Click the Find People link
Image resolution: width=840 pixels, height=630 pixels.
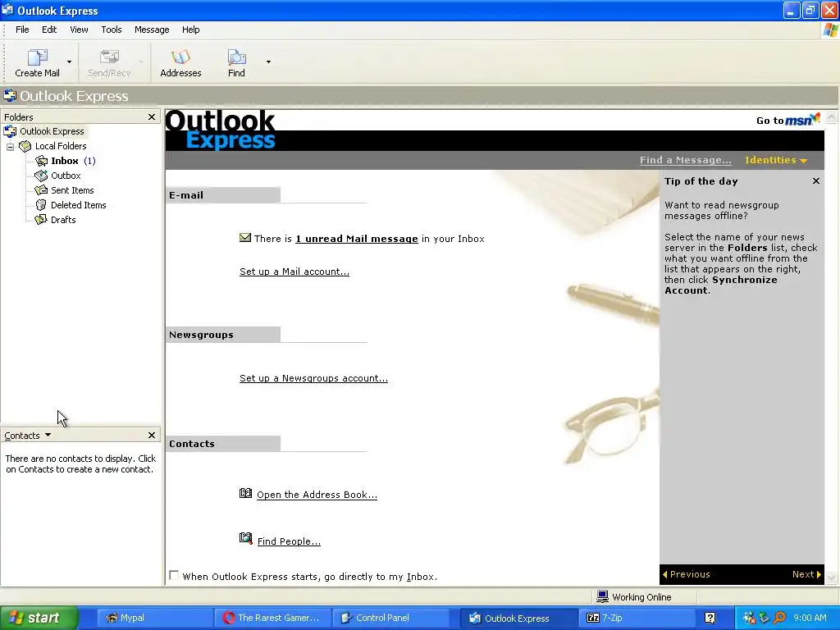point(289,541)
